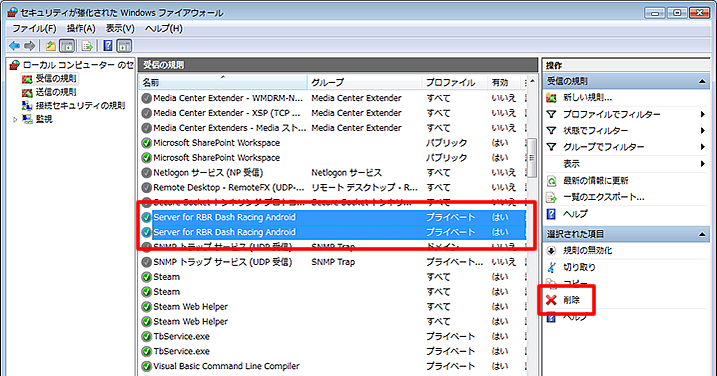Click the new rule icon beside 新しい規則
717x376 pixels.
click(x=551, y=97)
